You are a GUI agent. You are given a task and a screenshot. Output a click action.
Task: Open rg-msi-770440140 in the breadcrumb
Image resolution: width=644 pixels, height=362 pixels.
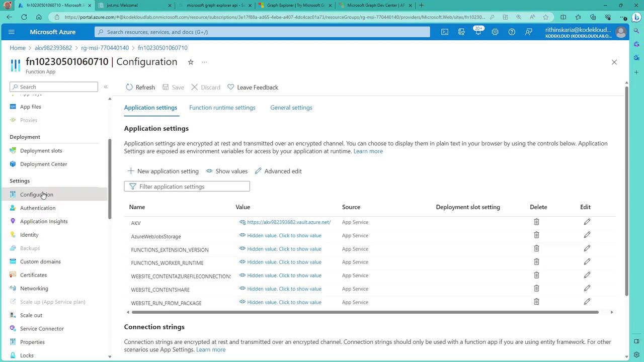105,48
